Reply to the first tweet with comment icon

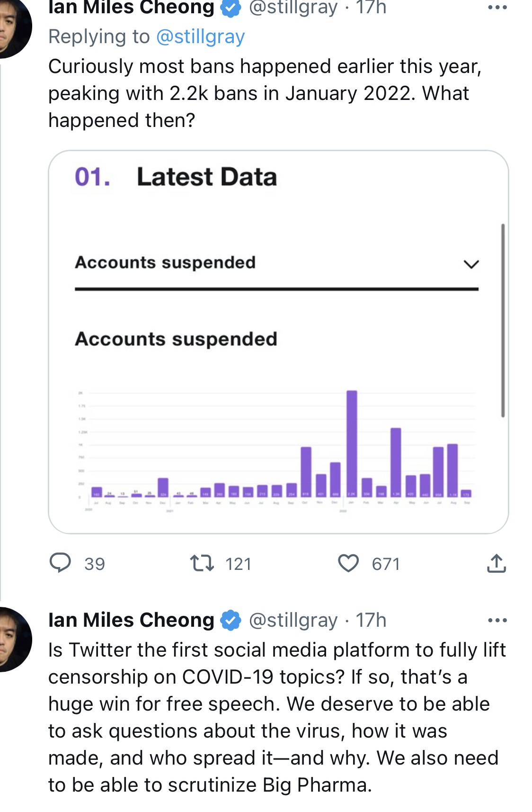click(60, 563)
